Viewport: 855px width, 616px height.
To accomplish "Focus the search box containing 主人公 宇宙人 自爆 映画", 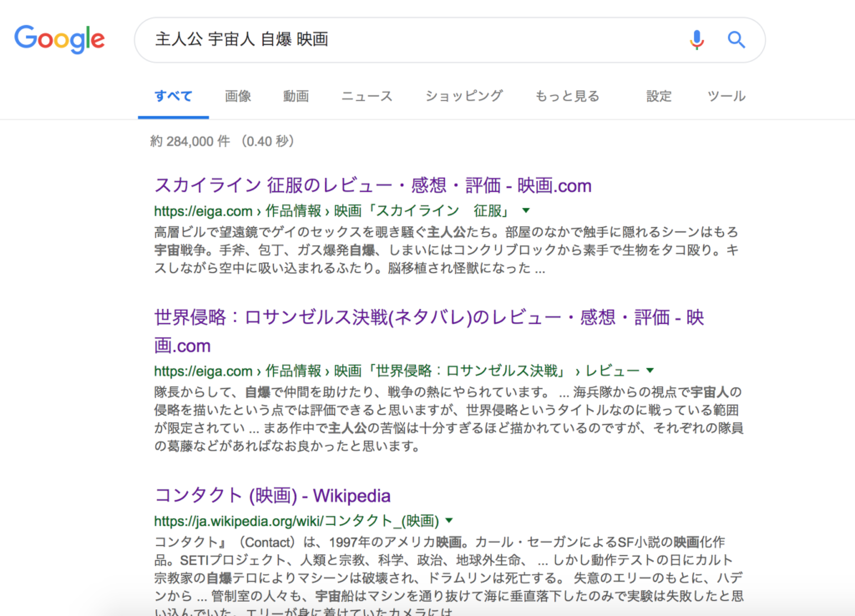I will pos(409,39).
